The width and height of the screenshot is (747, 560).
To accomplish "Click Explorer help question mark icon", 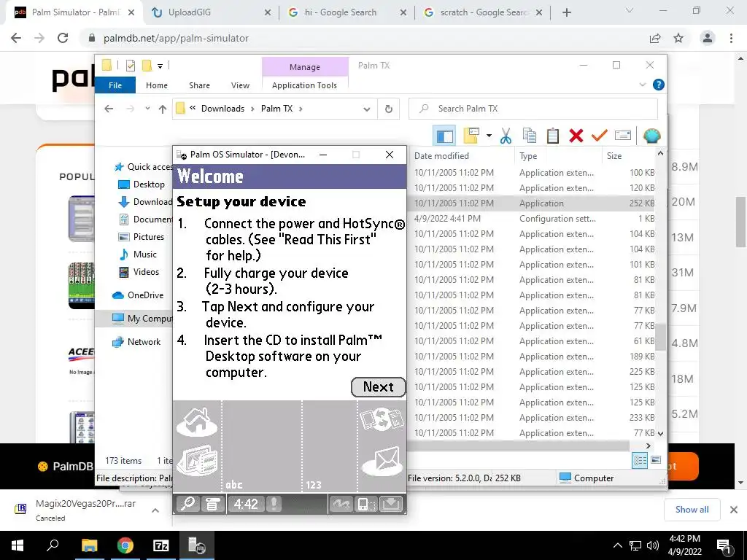I will (659, 85).
